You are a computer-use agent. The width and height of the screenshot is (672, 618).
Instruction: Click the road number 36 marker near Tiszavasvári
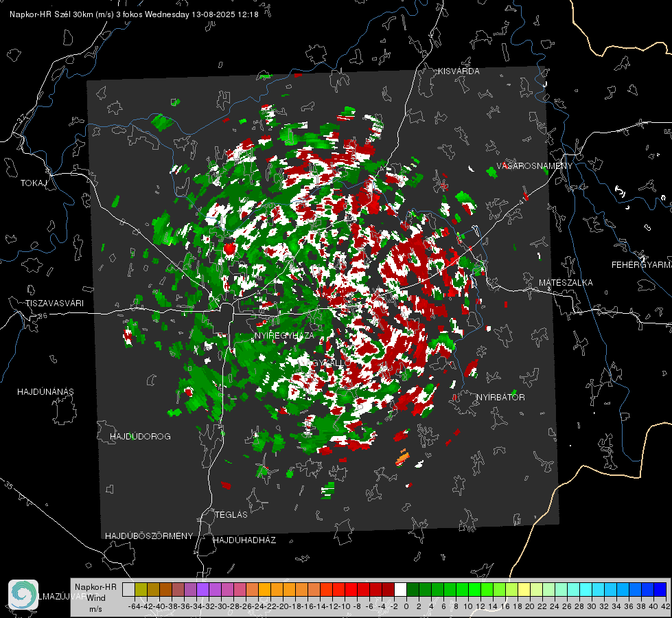pos(43,316)
